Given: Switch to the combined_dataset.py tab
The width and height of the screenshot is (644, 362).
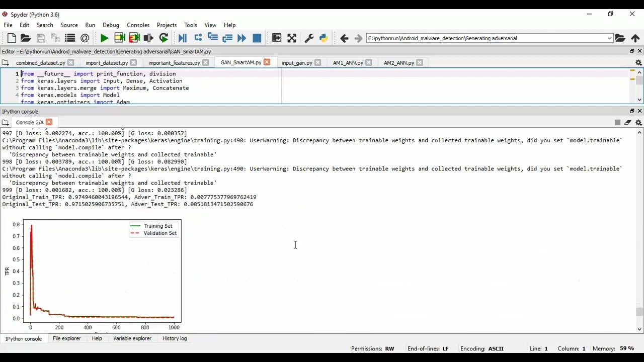Looking at the screenshot, I should point(40,63).
